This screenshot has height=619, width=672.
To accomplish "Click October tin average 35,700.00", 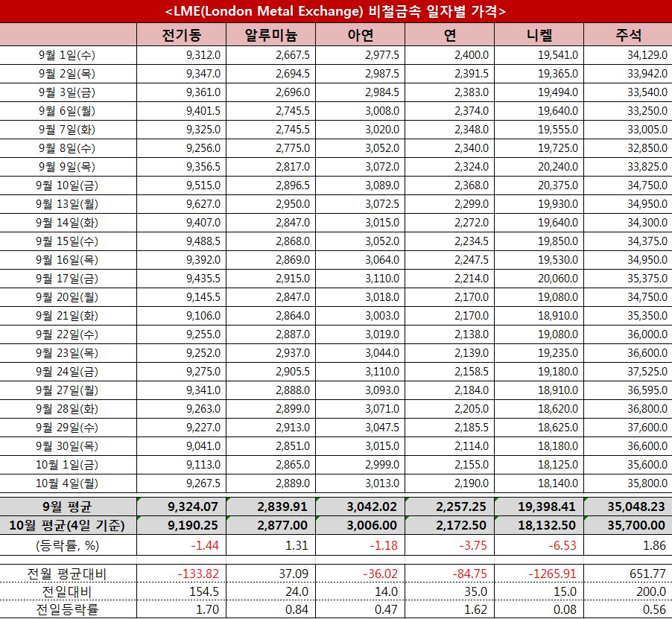I will pos(636,525).
